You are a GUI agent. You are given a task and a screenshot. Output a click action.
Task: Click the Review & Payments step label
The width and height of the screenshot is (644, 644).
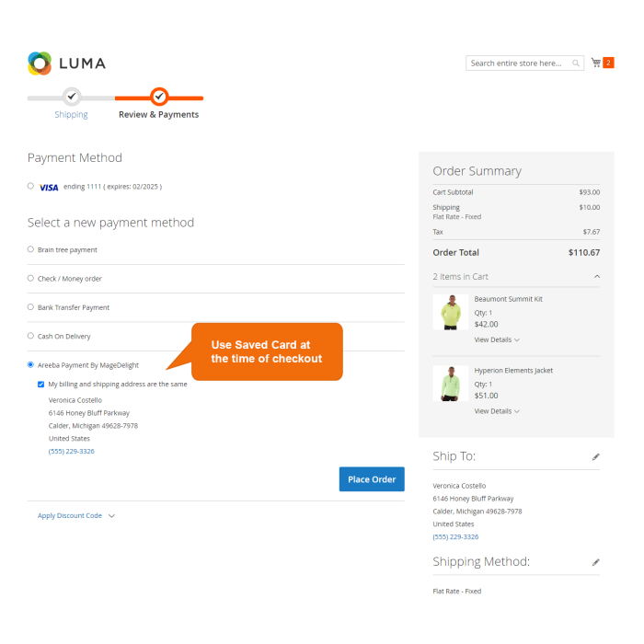click(x=158, y=115)
